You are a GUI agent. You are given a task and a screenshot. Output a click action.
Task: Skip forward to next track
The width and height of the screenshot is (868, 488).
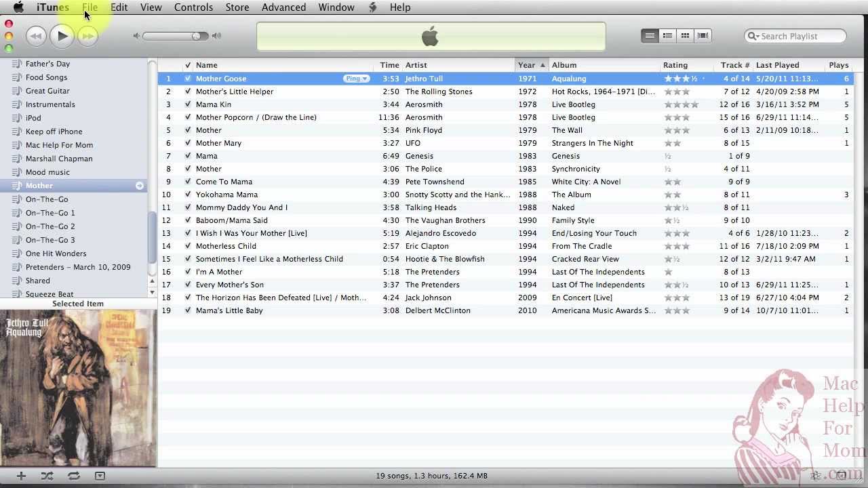click(x=87, y=37)
